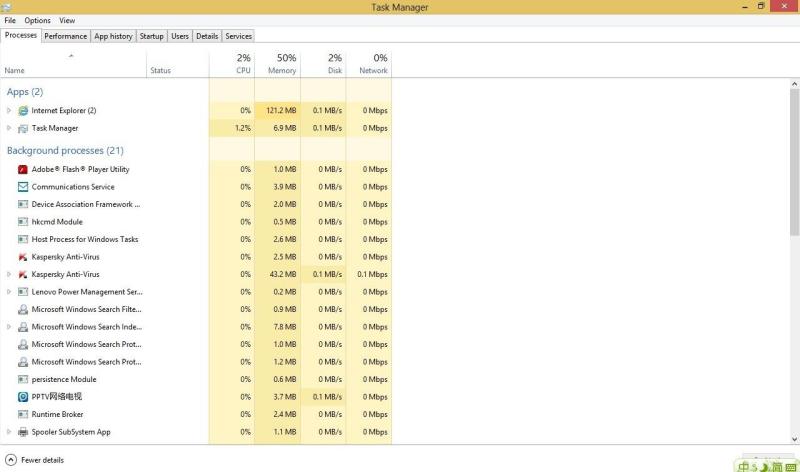This screenshot has width=800, height=472.
Task: Click the 0.1 Mbps network cell
Action: coord(369,275)
